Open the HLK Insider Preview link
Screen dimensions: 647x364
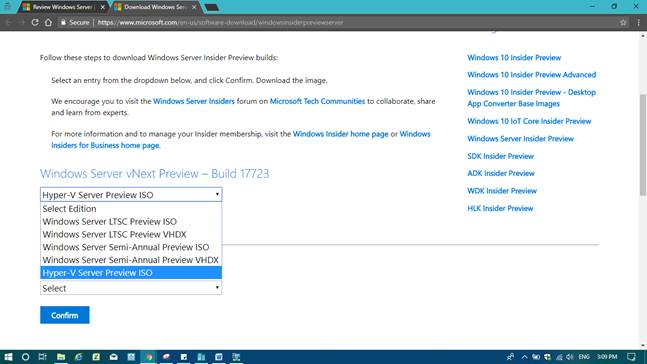click(x=500, y=208)
